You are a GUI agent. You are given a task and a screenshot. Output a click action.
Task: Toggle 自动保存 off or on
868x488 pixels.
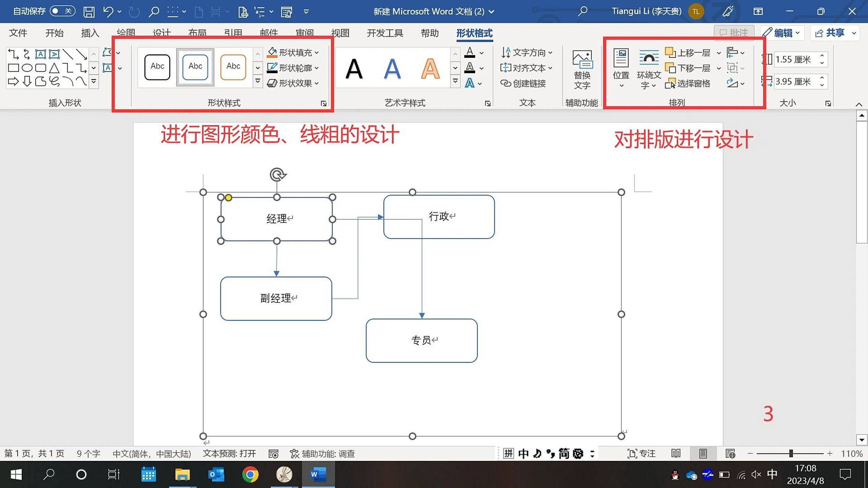[x=61, y=11]
